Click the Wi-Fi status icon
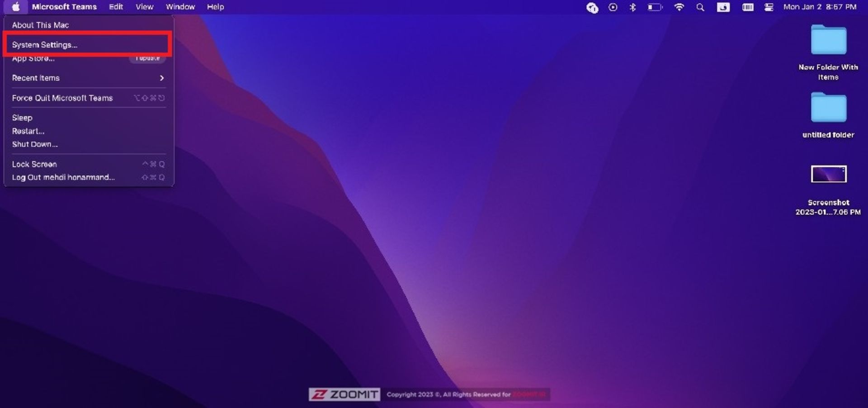Image resolution: width=868 pixels, height=408 pixels. coord(679,7)
